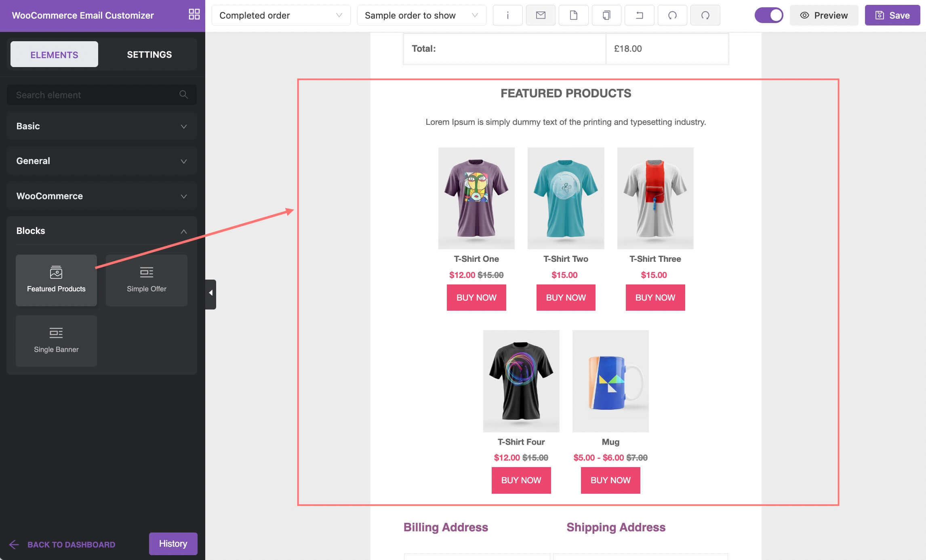Click the grid icon beside WooCommerce Email Customizer

(x=194, y=15)
